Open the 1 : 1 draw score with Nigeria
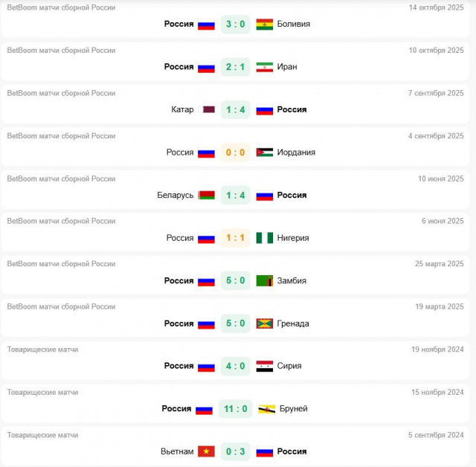Image resolution: width=476 pixels, height=467 pixels. [x=235, y=238]
